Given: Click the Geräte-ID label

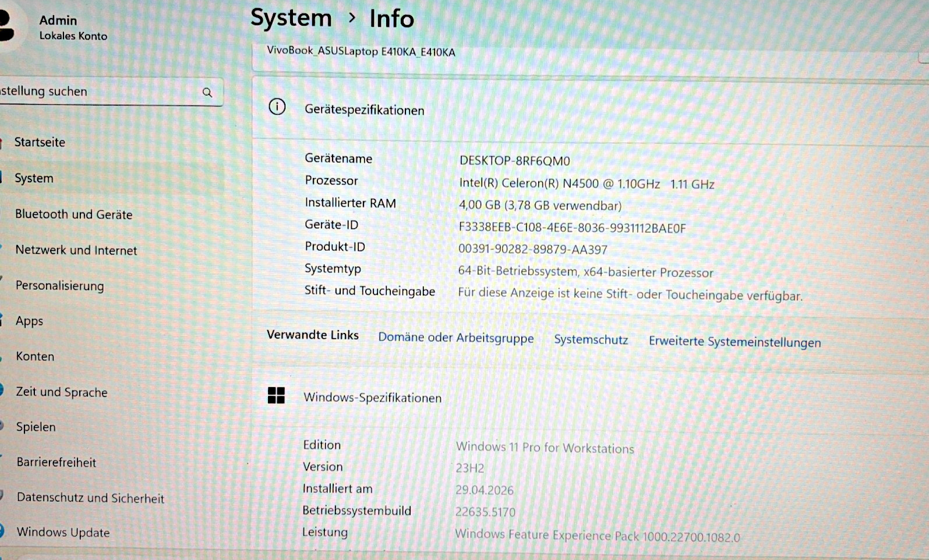Looking at the screenshot, I should point(331,225).
